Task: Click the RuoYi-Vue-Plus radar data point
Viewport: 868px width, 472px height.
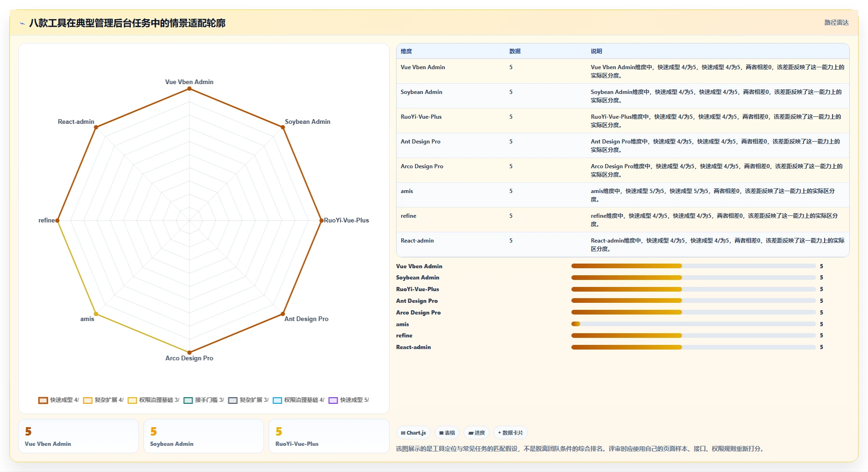Action: pos(321,220)
